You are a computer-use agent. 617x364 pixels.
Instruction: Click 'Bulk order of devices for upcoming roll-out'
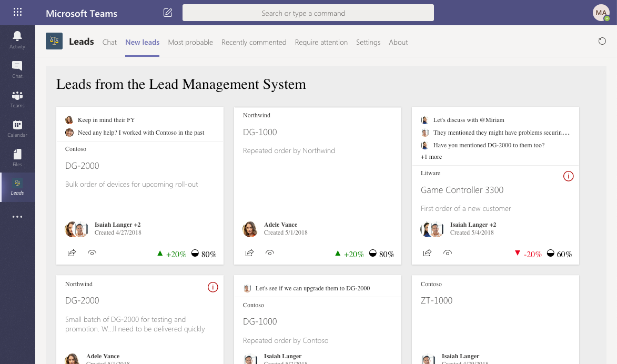click(x=132, y=184)
